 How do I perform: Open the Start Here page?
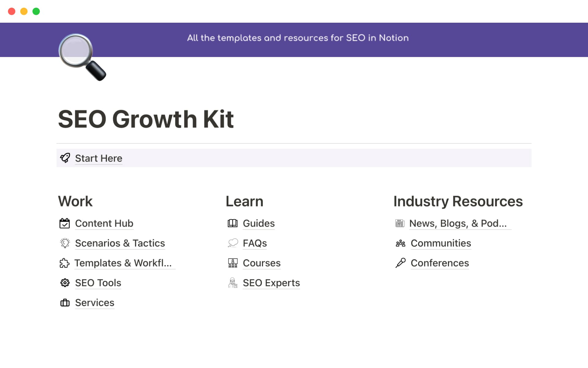click(99, 158)
